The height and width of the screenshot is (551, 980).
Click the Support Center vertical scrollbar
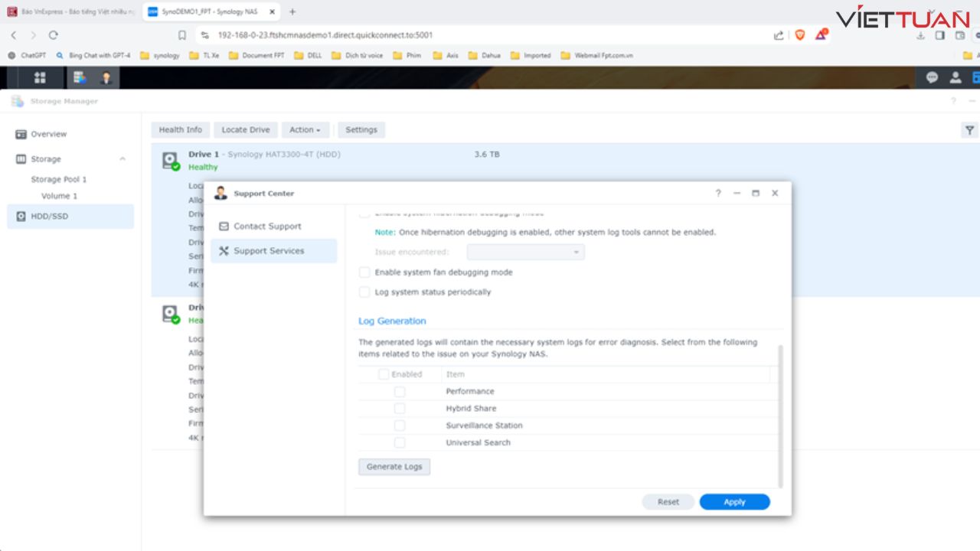click(x=780, y=416)
